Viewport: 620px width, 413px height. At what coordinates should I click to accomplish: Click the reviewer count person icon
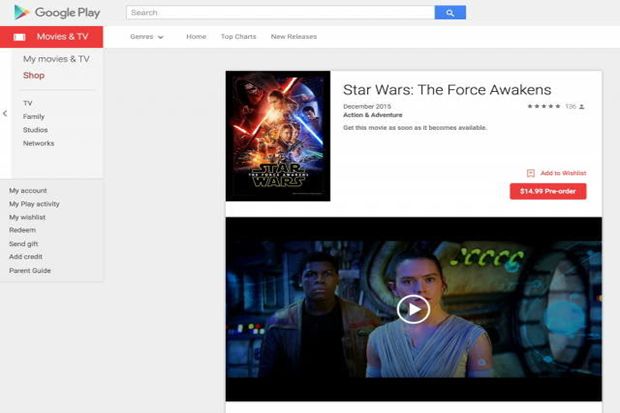click(x=582, y=106)
